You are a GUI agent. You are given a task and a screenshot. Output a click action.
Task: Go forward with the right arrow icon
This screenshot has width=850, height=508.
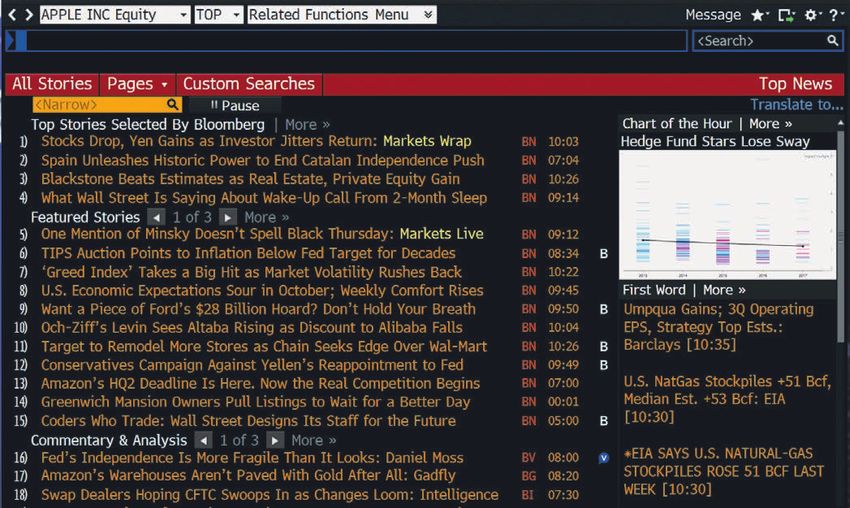click(29, 15)
